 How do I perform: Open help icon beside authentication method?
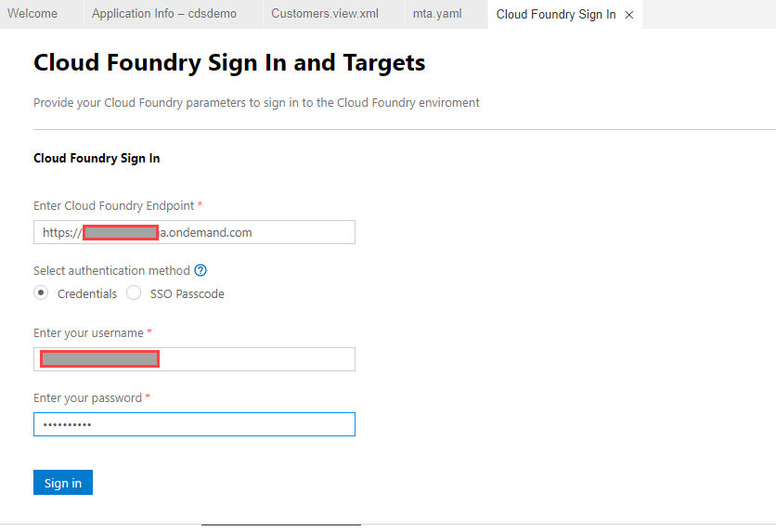[x=200, y=271]
